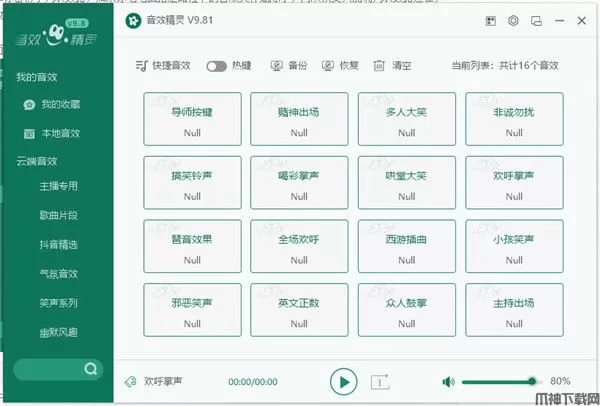The image size is (600, 406).
Task: Open the skin/layout icon in title bar
Action: click(491, 21)
